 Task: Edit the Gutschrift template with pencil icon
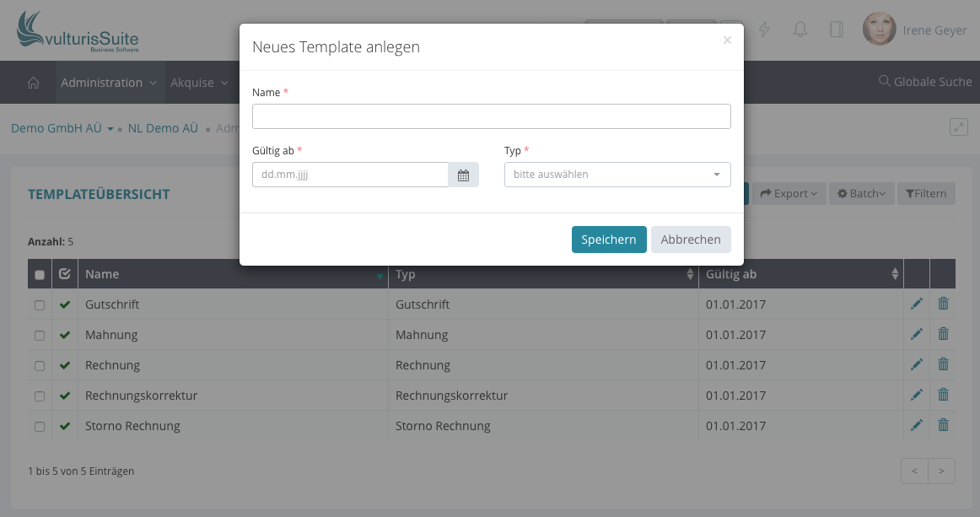coord(917,304)
